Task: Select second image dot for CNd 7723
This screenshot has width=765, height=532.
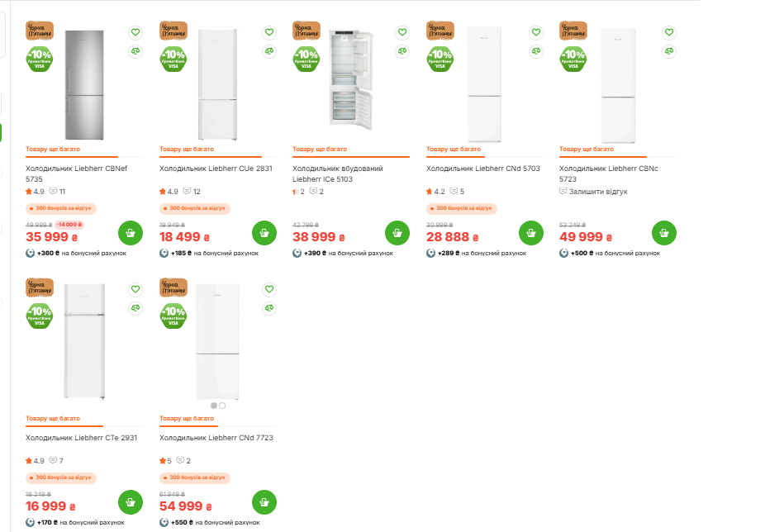Action: [222, 406]
